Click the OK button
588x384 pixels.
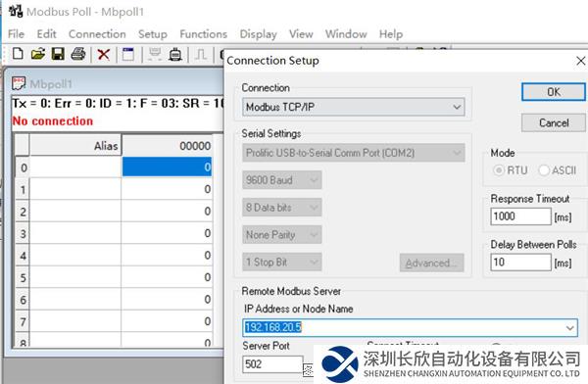pyautogui.click(x=554, y=92)
